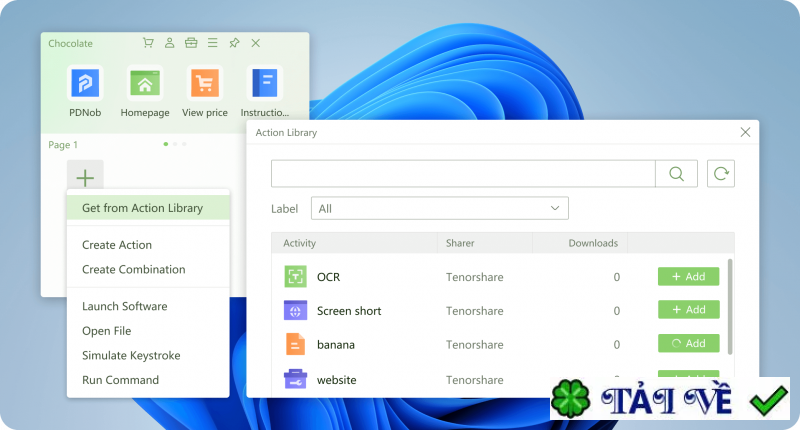Add the banana action
The image size is (800, 430).
point(689,343)
